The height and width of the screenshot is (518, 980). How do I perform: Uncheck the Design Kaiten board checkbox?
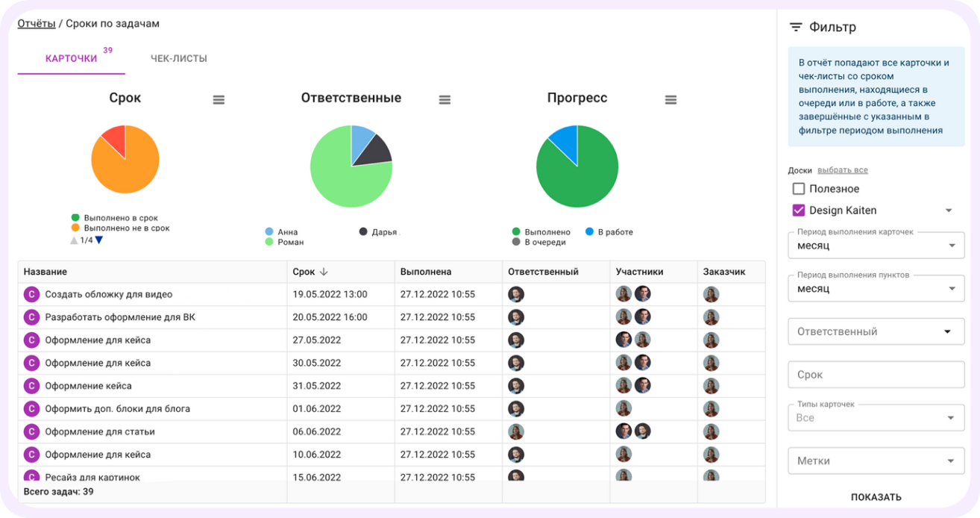point(799,210)
